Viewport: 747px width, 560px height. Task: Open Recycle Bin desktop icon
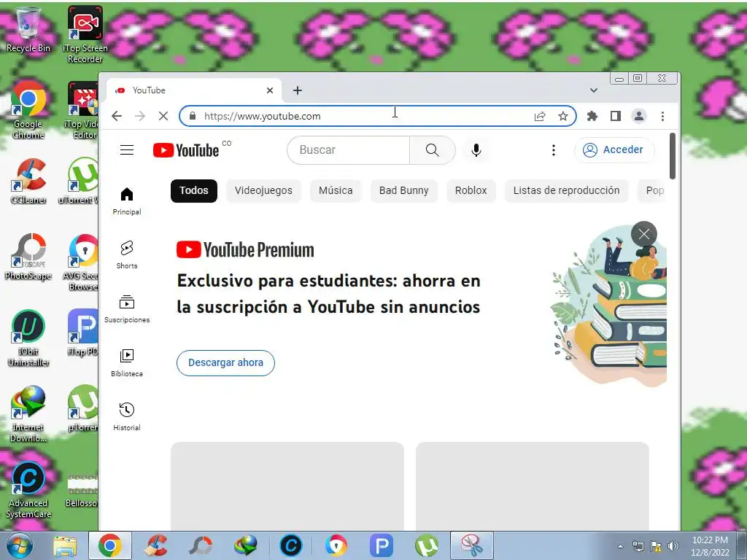28,29
